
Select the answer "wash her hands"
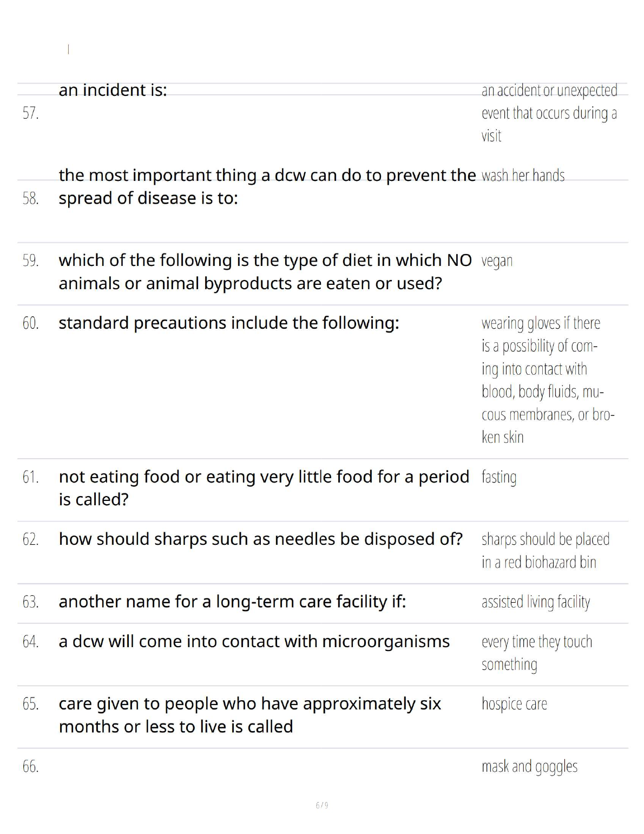(523, 175)
